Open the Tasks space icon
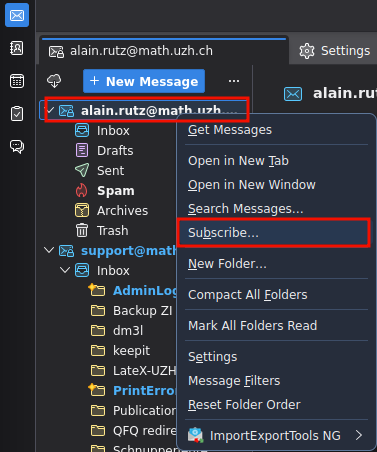 tap(17, 114)
